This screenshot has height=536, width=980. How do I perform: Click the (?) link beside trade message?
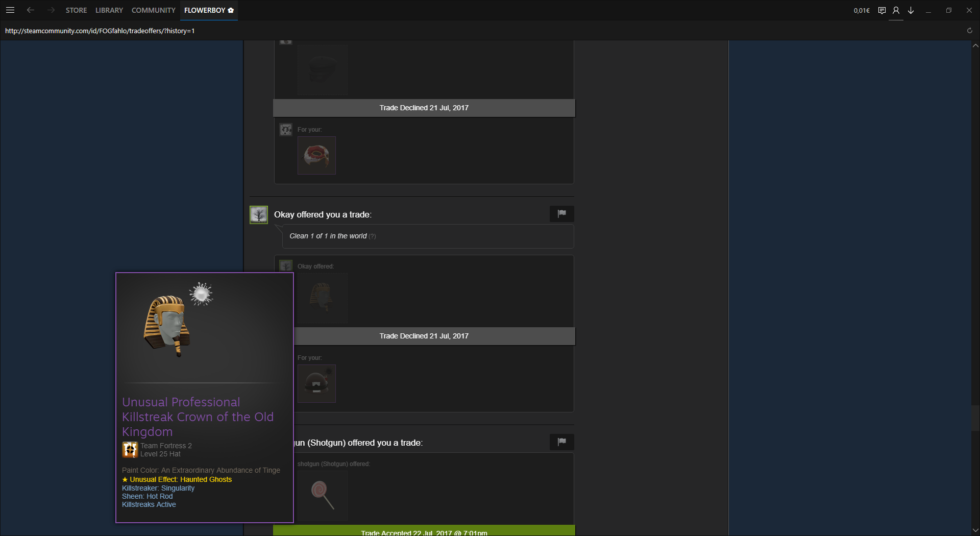(372, 236)
